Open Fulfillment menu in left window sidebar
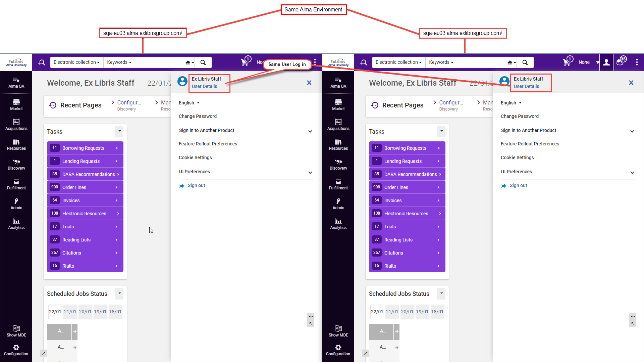This screenshot has height=362, width=644. coord(16,184)
